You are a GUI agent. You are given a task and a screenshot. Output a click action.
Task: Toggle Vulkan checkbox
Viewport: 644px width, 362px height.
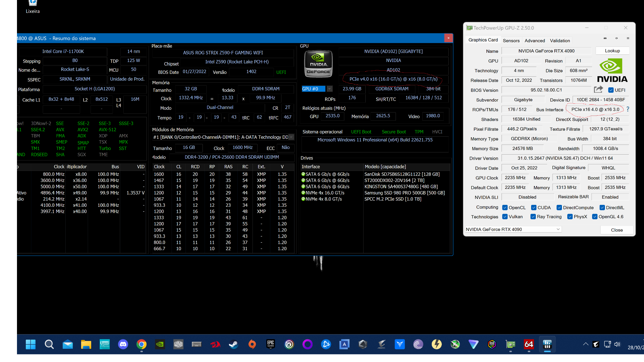(505, 217)
